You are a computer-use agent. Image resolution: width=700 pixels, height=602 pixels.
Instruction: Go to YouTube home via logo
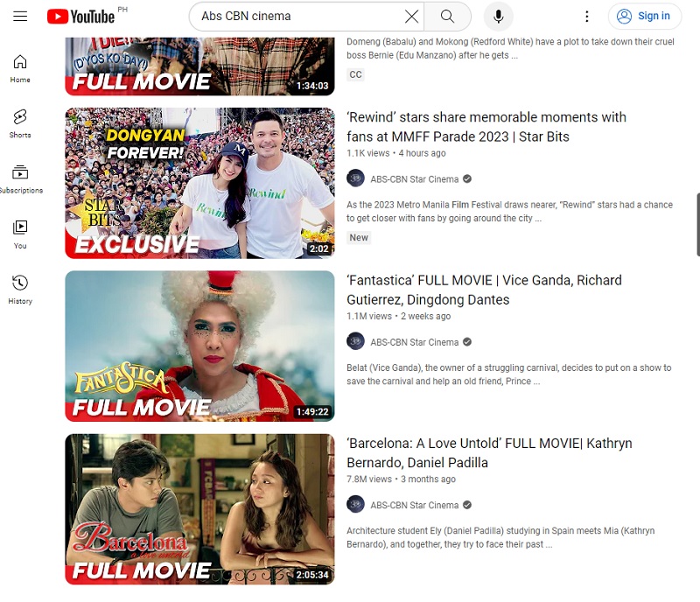pyautogui.click(x=80, y=17)
